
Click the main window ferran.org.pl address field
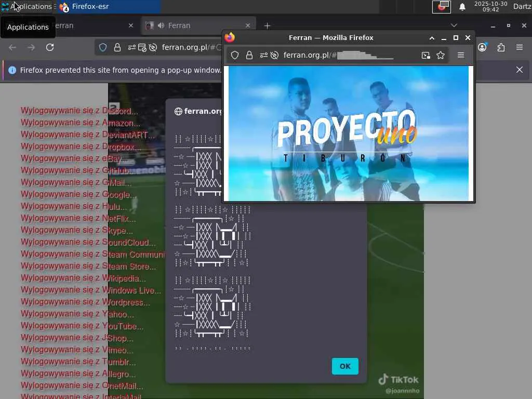click(191, 47)
